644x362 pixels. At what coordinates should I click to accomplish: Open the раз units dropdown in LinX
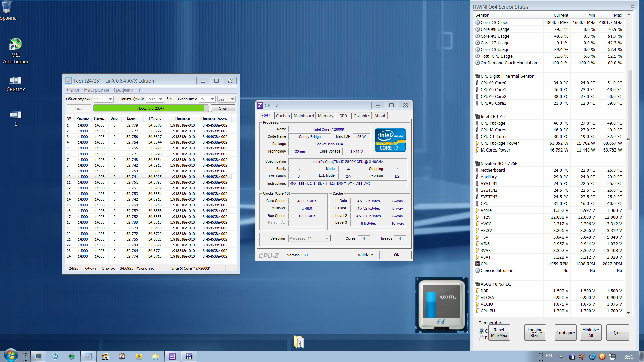point(232,99)
